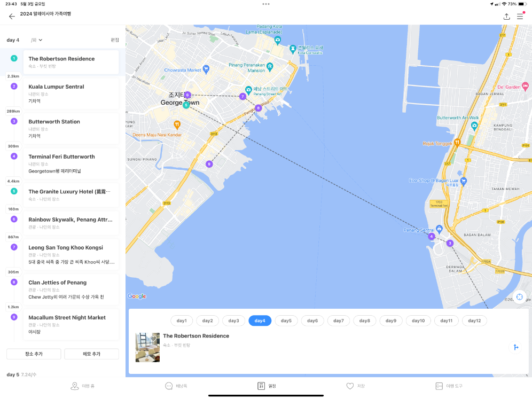The image size is (532, 399).
Task: Open The Robertson Residence itinerary card
Action: 71,62
